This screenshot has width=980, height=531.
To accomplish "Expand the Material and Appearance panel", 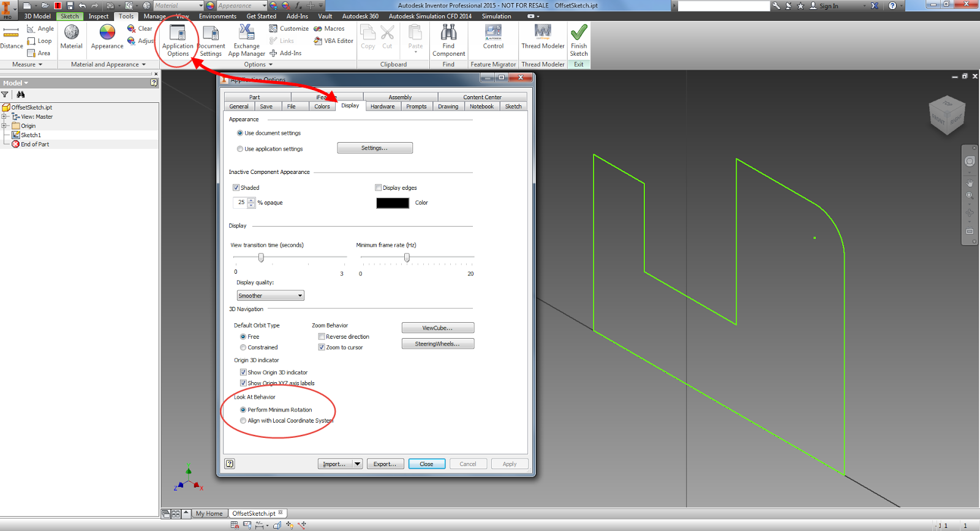I will (x=108, y=64).
